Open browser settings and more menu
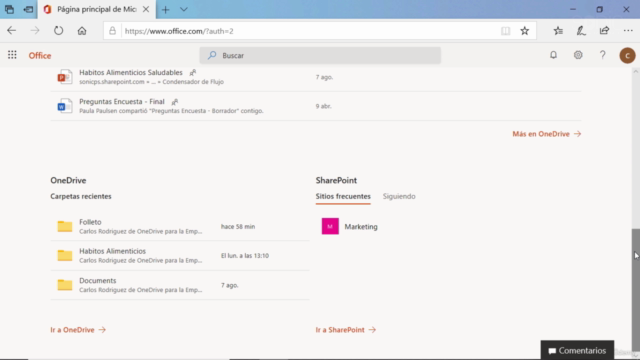This screenshot has width=640, height=360. tap(628, 31)
